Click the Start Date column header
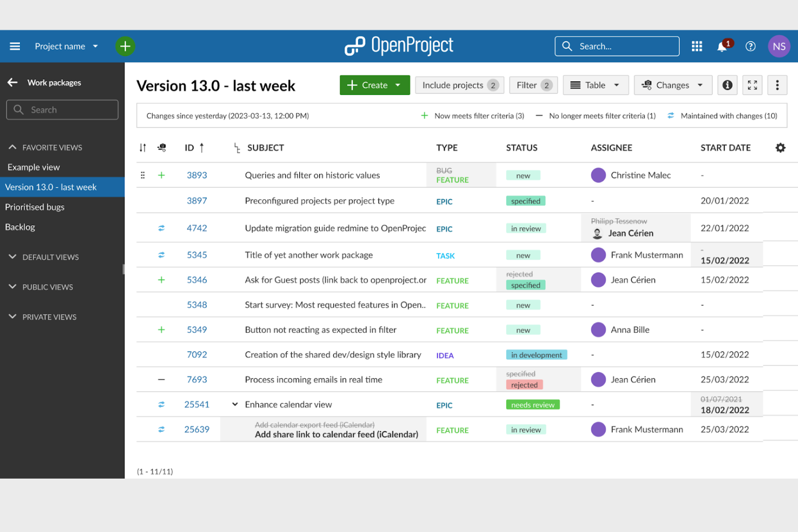 coord(725,148)
